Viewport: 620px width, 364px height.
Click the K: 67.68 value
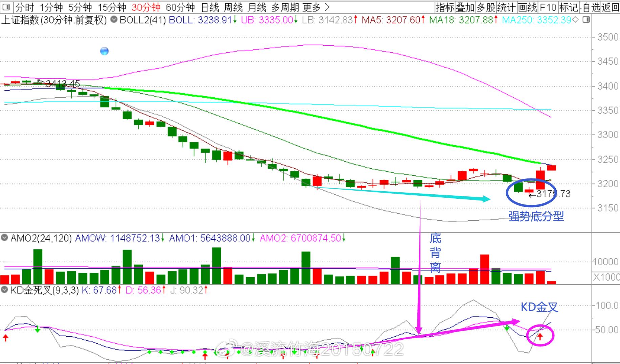[x=101, y=290]
